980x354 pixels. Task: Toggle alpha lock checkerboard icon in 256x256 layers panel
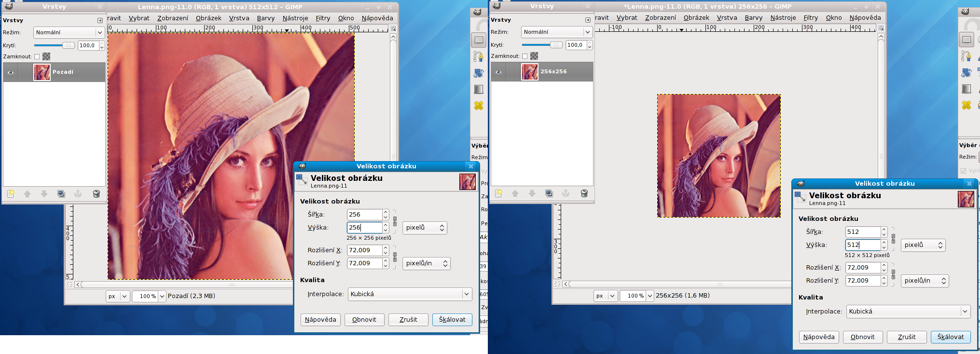534,56
